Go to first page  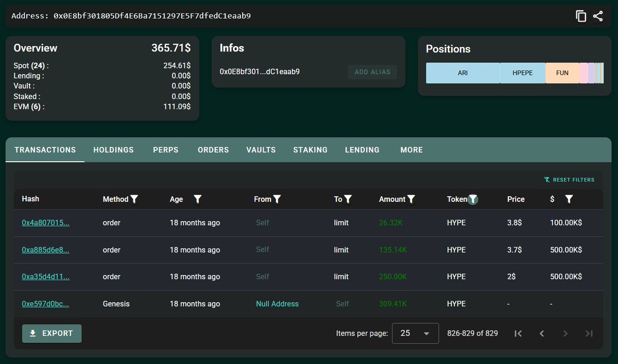point(518,334)
